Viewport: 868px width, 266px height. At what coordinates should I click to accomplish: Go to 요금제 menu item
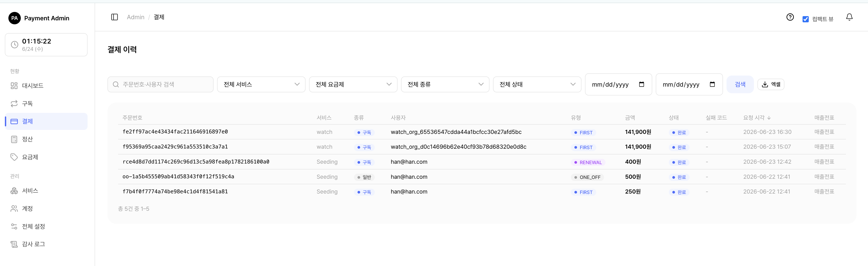[x=46, y=157]
